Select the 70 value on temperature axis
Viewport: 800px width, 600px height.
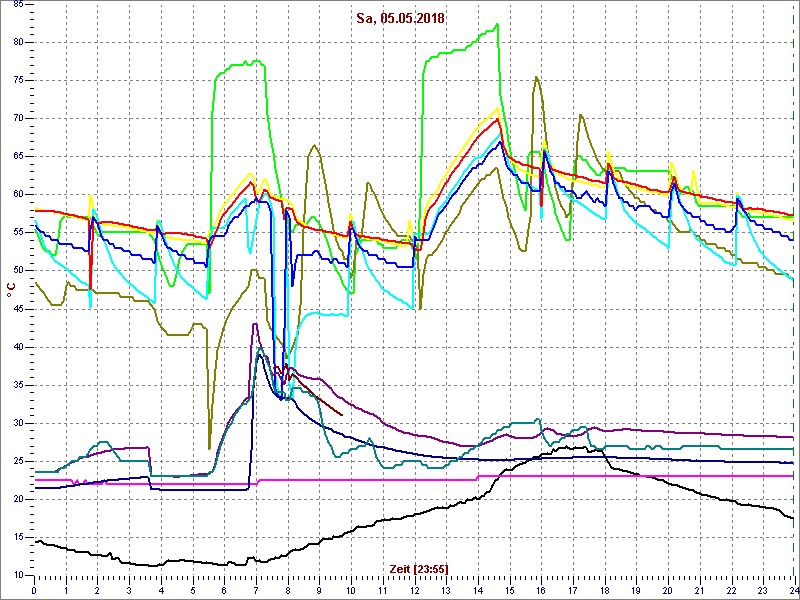tap(18, 118)
